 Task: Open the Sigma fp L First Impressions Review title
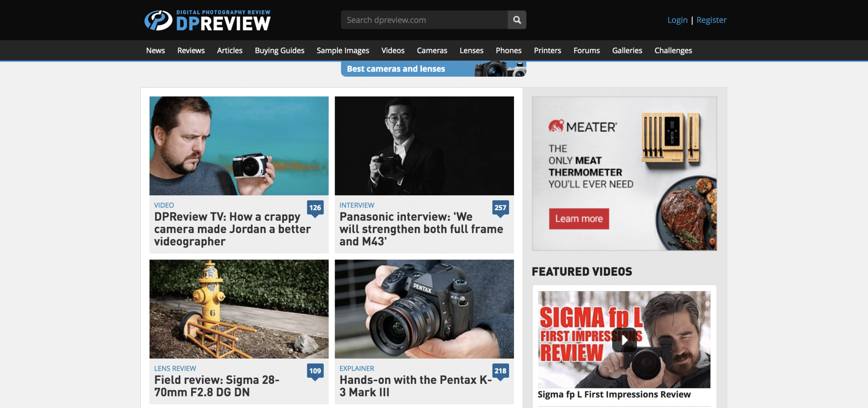click(x=614, y=394)
